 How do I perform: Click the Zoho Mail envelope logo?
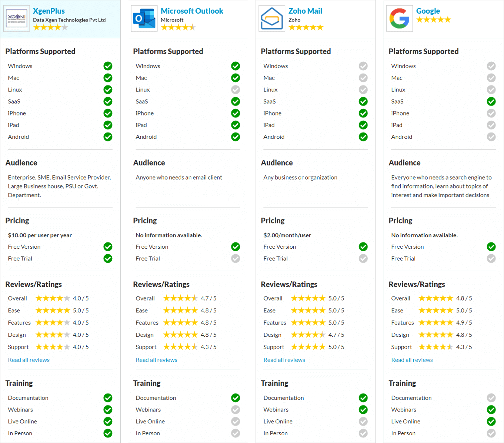point(271,18)
